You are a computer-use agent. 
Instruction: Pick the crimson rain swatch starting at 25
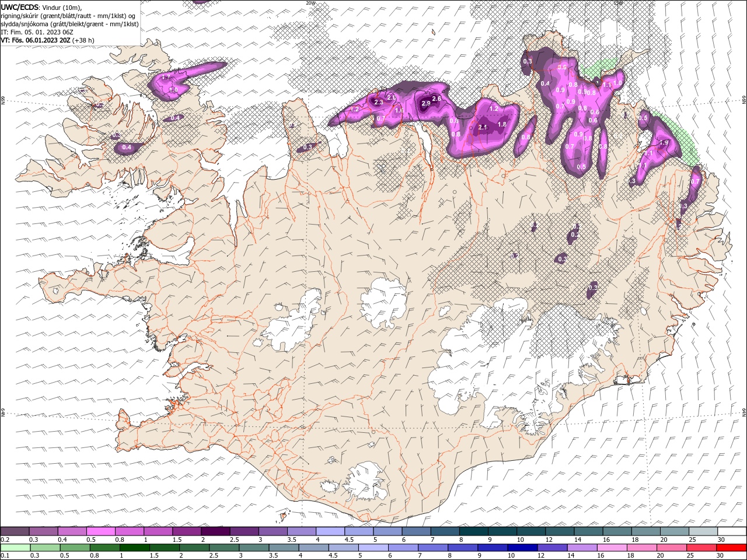(x=700, y=548)
